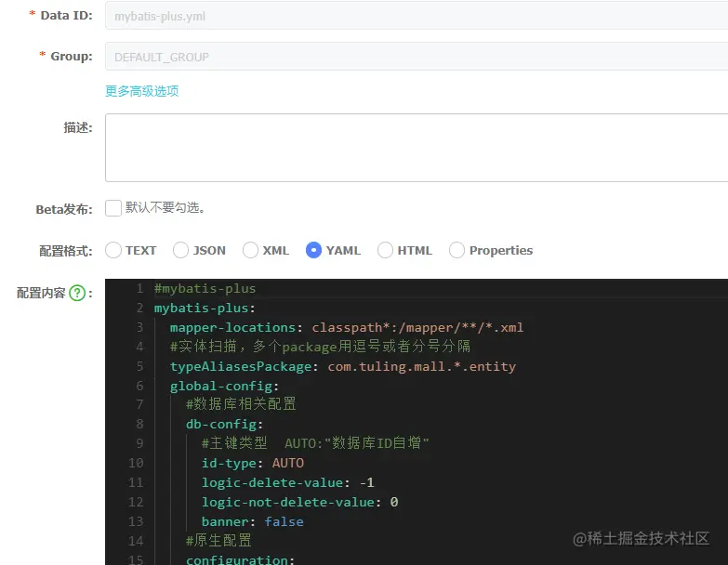Click the 'AUTO' value of id-type
Viewport: 728px width, 565px height.
(x=288, y=463)
